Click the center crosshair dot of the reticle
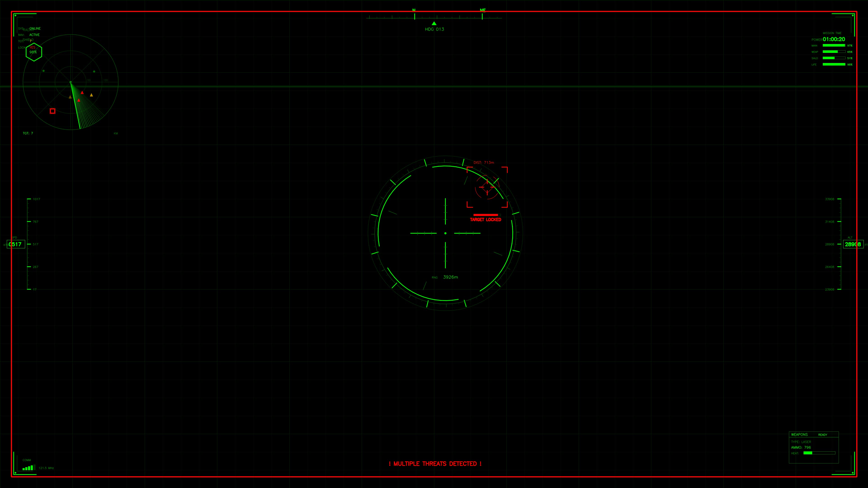The width and height of the screenshot is (868, 488). tap(446, 233)
